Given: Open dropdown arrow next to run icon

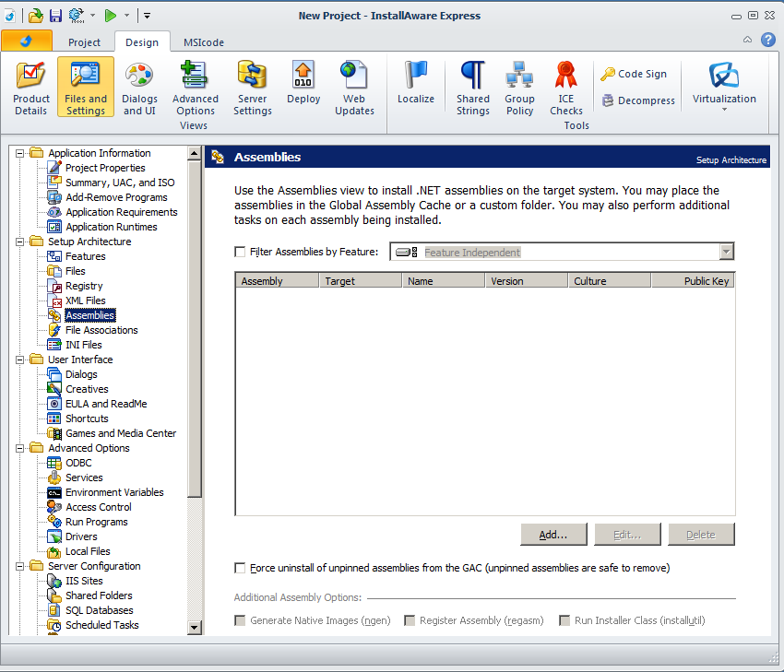Looking at the screenshot, I should point(126,16).
